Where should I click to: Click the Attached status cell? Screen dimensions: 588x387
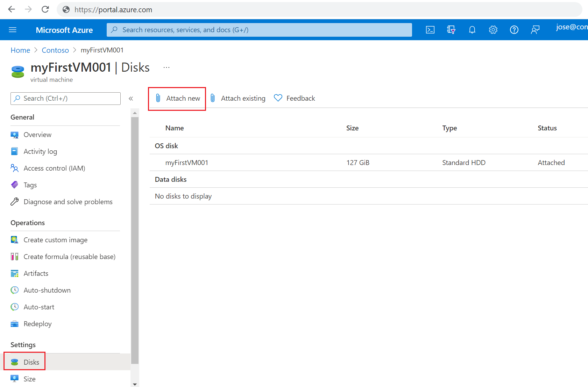[551, 163]
